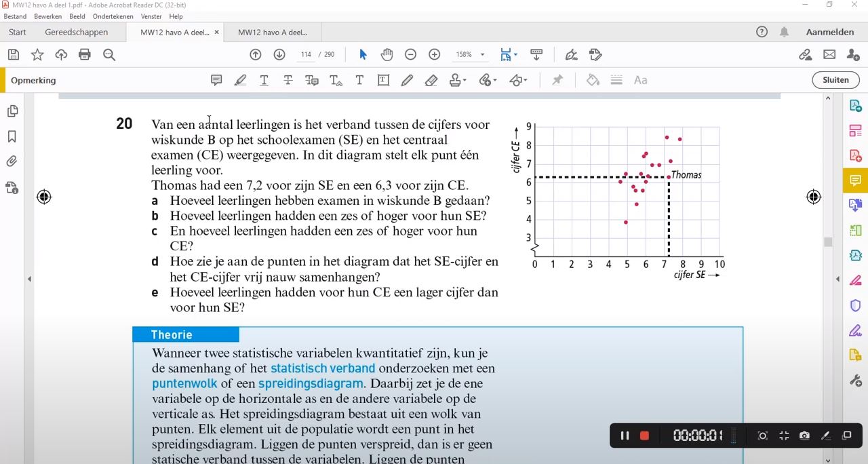
Task: Open the fill and sign pen tool
Action: (572, 55)
